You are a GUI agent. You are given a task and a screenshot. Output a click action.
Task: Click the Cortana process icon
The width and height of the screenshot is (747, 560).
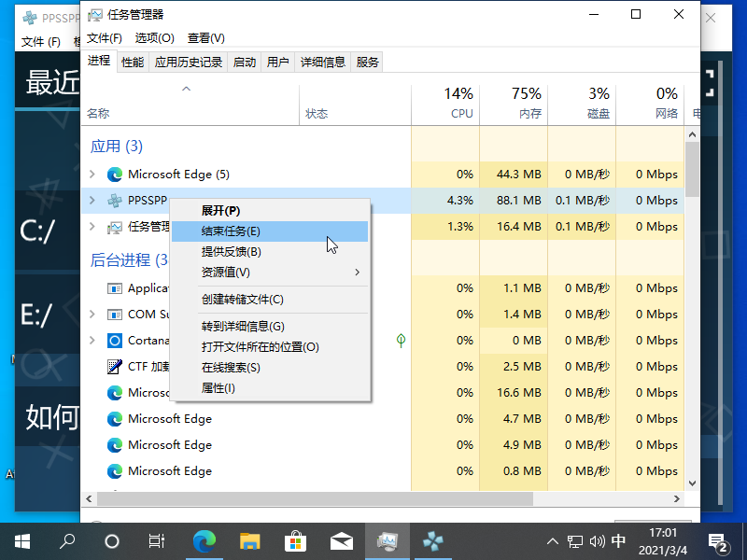click(115, 341)
